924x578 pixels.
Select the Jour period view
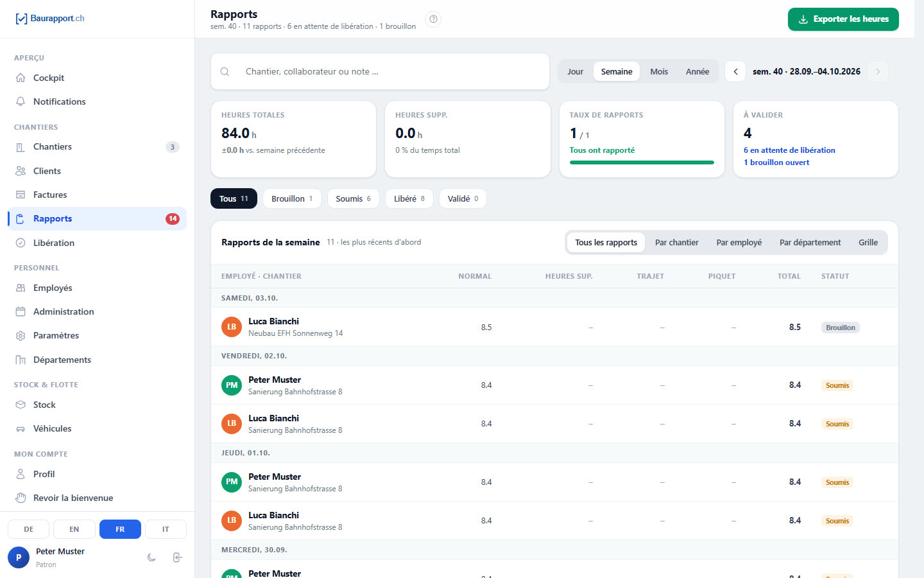[576, 71]
